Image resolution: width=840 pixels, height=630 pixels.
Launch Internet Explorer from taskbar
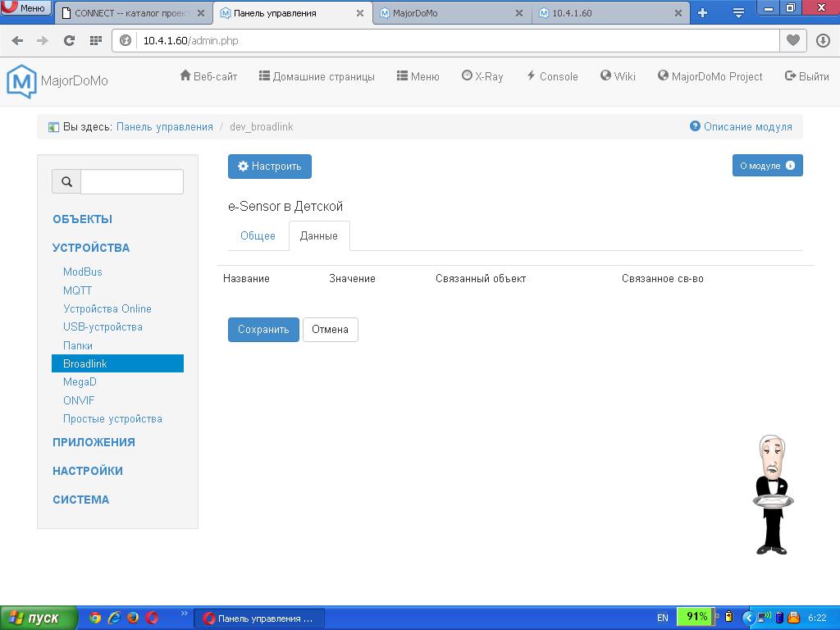[114, 618]
